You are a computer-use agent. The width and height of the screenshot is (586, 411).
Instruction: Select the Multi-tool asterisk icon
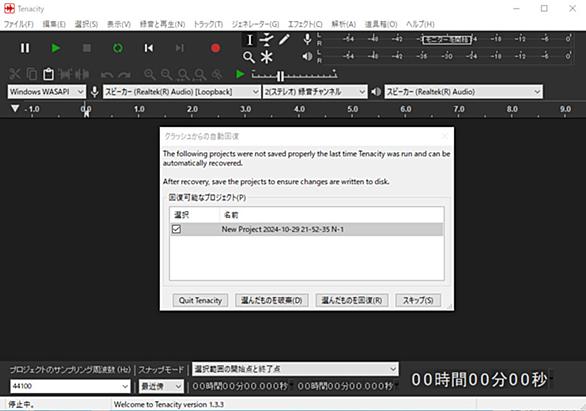tap(266, 57)
